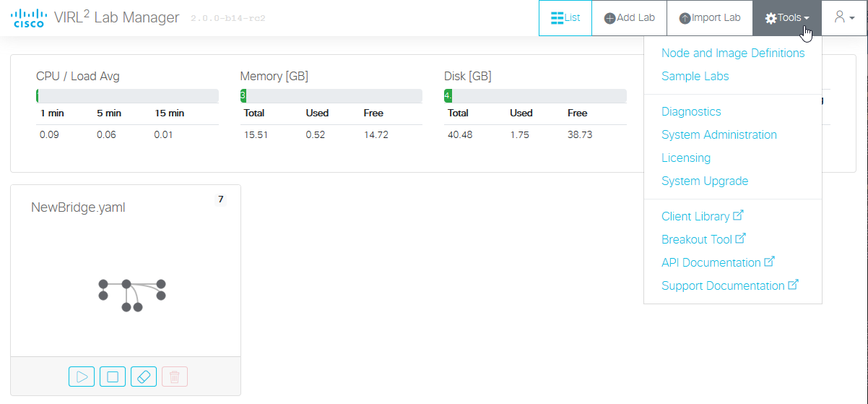Click the Disk Free value 38.73

(x=580, y=134)
